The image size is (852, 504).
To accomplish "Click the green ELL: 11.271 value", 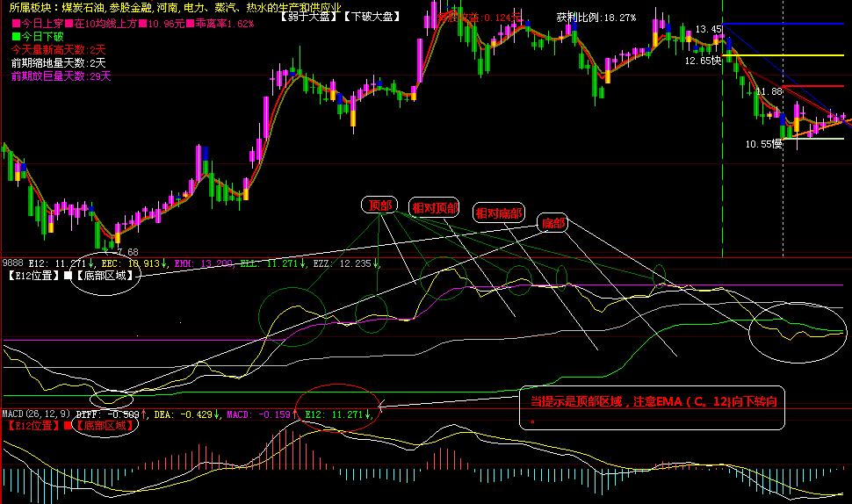I will pos(273,263).
